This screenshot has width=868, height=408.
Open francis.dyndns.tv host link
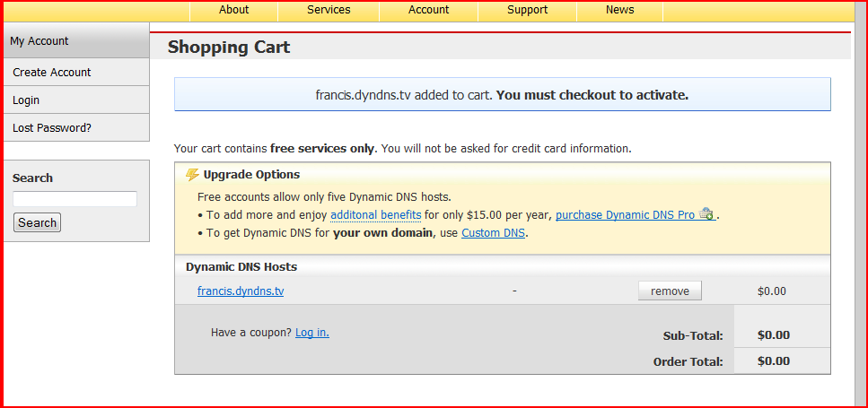pos(241,291)
